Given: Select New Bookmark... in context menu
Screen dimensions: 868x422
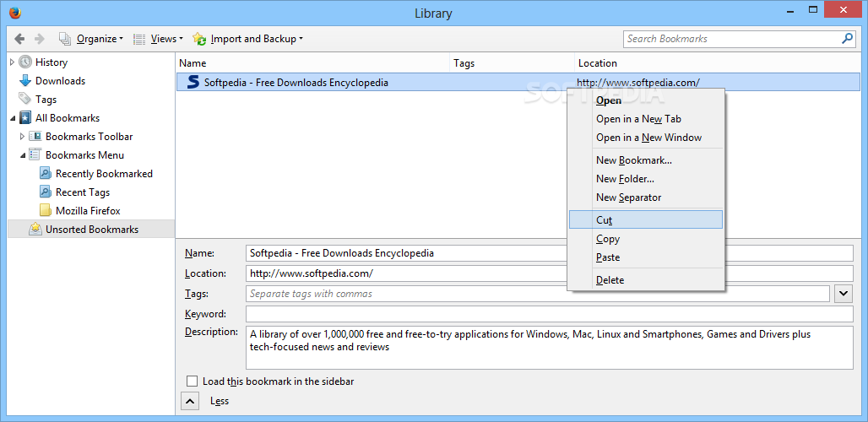Looking at the screenshot, I should (x=645, y=160).
